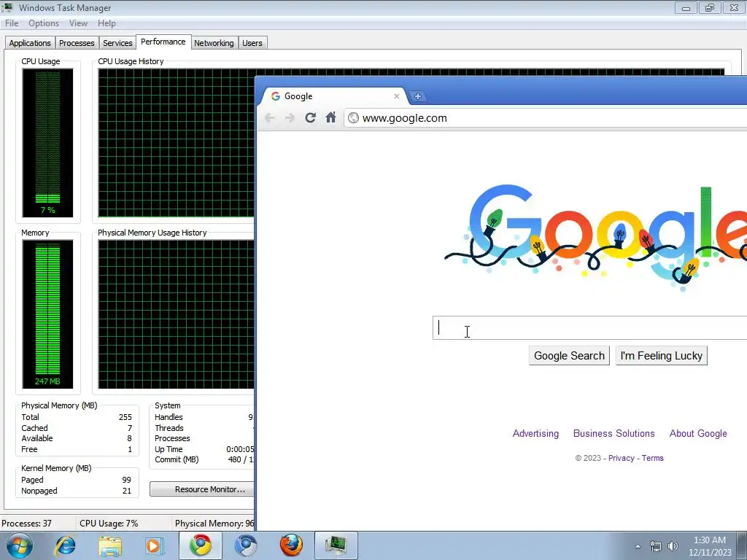
Task: Click the Resource Monitor button
Action: [202, 489]
